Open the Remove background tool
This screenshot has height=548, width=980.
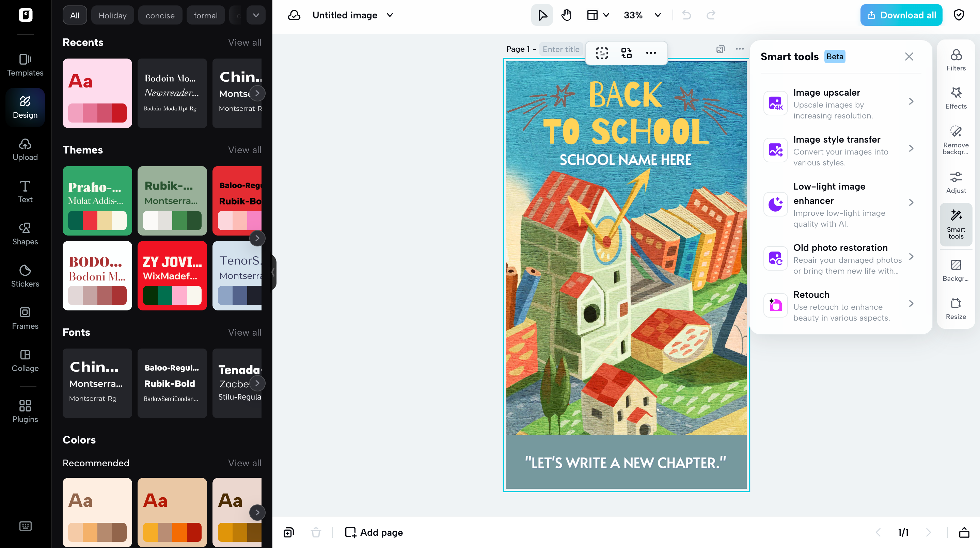coord(955,140)
